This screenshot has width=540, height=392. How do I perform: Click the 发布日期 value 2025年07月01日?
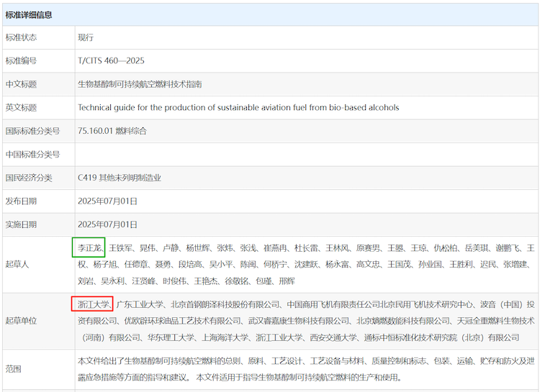click(x=107, y=201)
